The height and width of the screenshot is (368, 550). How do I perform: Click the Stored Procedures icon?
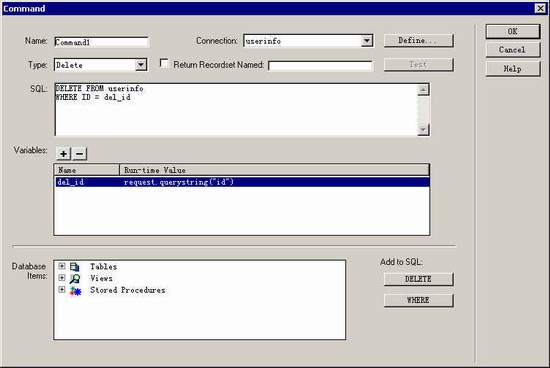75,290
